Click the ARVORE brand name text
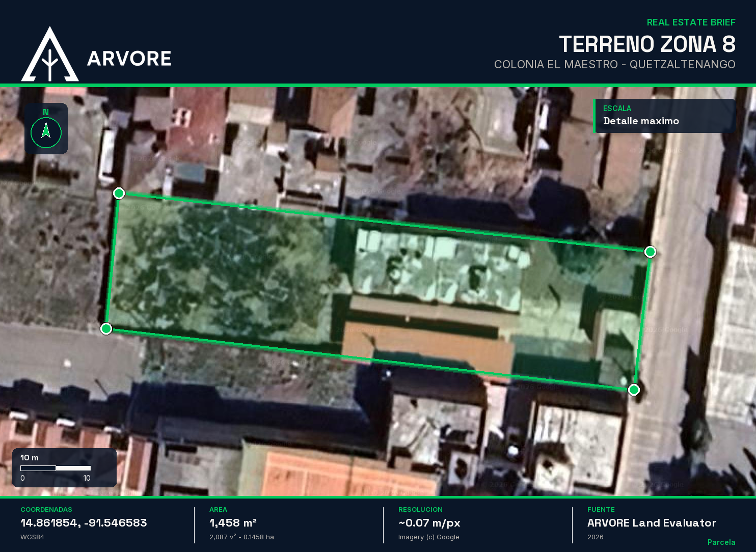 coord(129,59)
